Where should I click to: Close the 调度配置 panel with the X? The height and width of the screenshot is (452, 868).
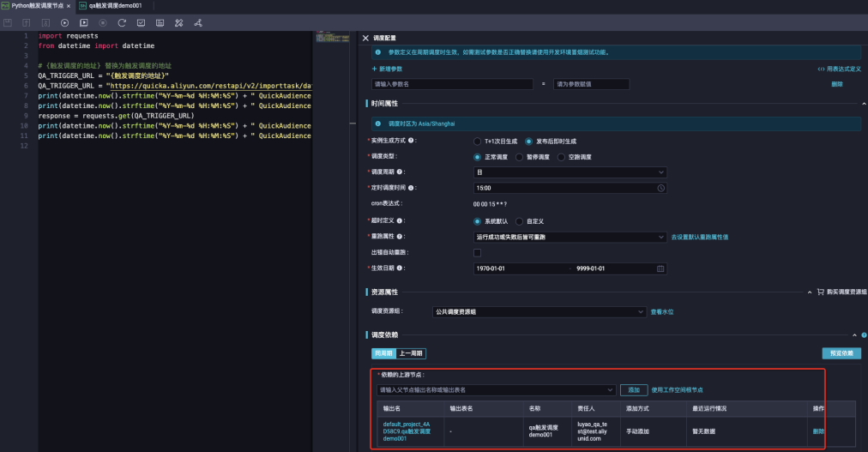point(365,39)
